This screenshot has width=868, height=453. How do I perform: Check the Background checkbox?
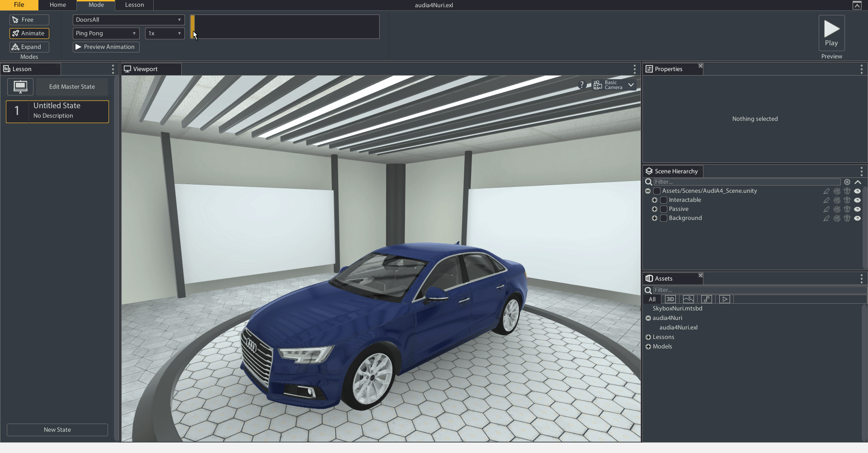tap(664, 218)
